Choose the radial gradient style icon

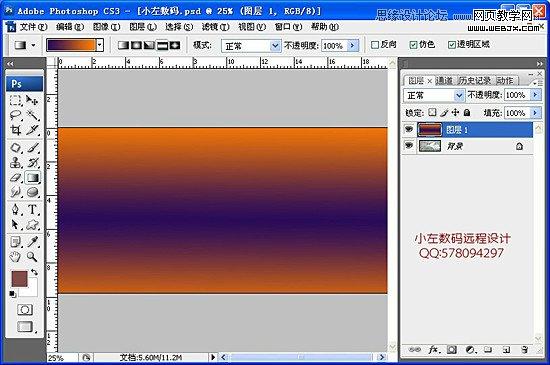(x=136, y=45)
